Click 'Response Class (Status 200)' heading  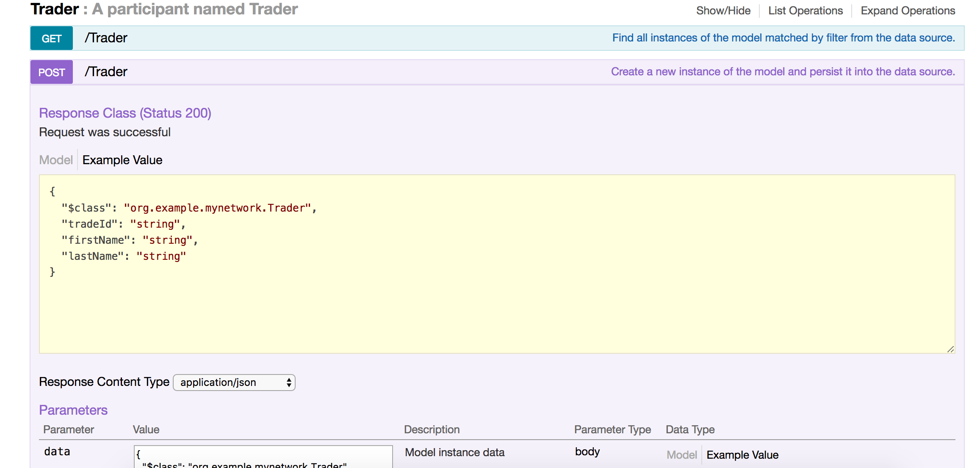pyautogui.click(x=125, y=113)
